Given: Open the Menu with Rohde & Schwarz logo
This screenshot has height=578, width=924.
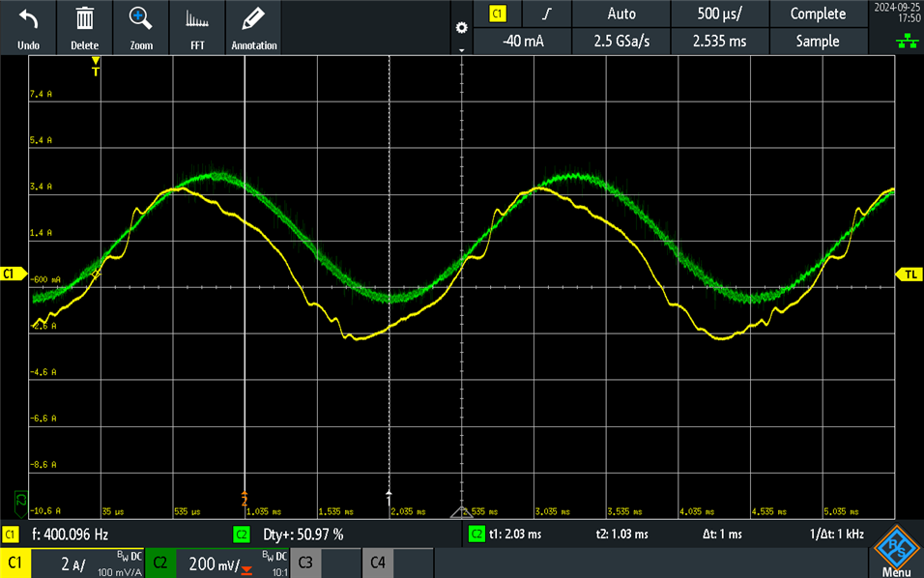Looking at the screenshot, I should click(899, 559).
